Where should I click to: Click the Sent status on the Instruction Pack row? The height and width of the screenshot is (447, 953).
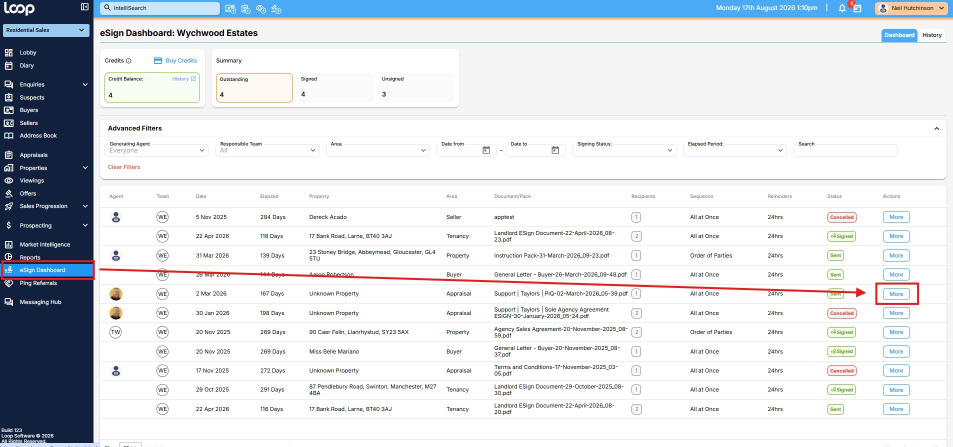pos(835,255)
